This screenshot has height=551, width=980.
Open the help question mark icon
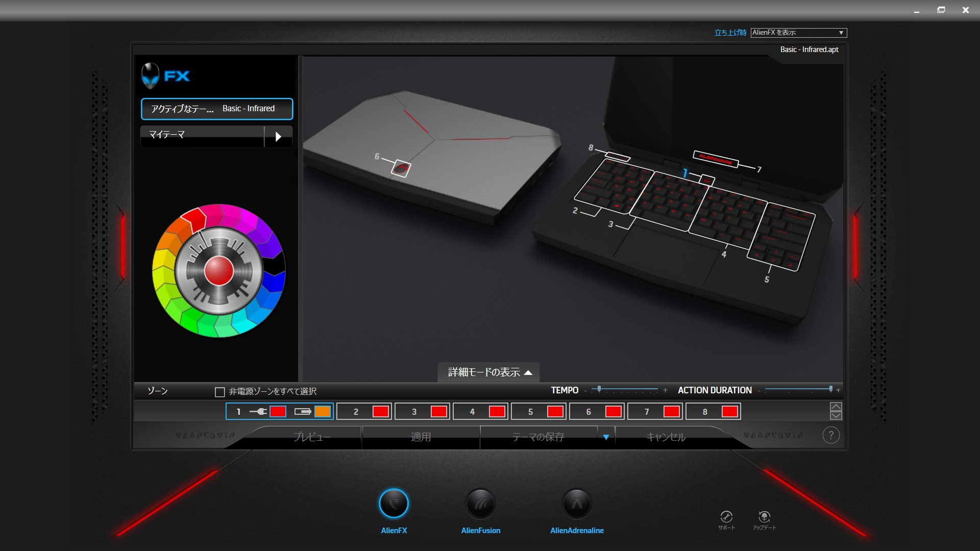pyautogui.click(x=831, y=435)
